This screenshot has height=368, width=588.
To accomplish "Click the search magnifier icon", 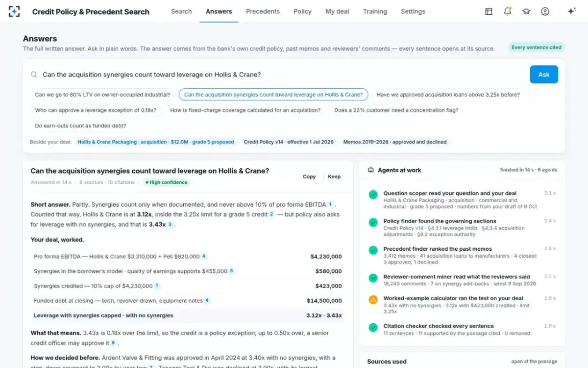I will [x=34, y=75].
